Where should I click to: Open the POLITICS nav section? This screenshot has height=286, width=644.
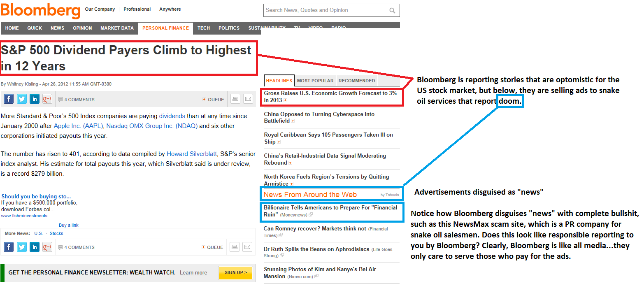[229, 28]
